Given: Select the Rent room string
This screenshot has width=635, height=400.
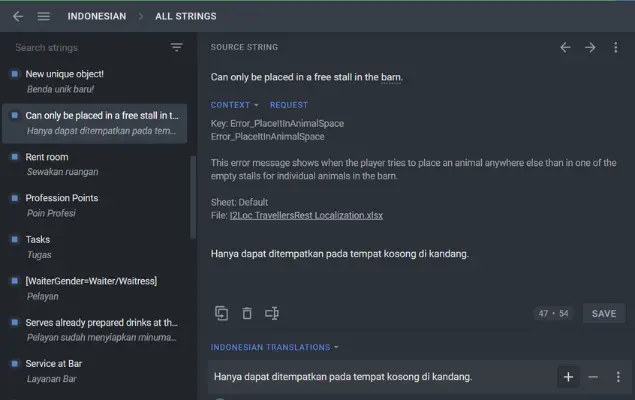Looking at the screenshot, I should (95, 164).
